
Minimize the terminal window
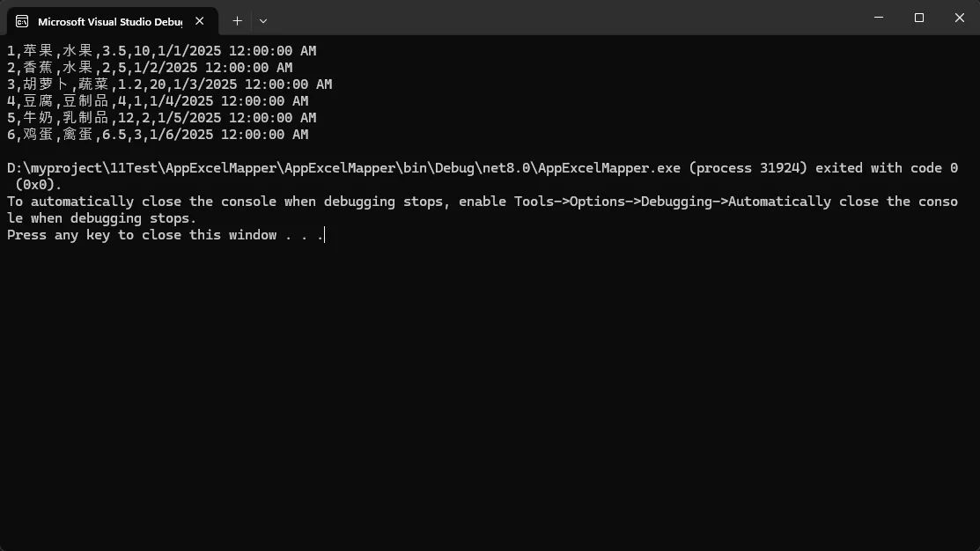pos(879,18)
